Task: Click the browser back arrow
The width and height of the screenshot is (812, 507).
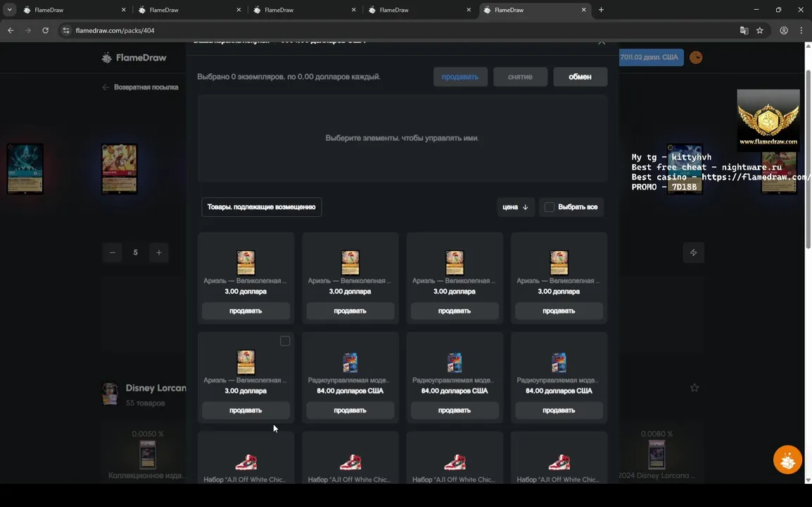Action: [x=11, y=30]
